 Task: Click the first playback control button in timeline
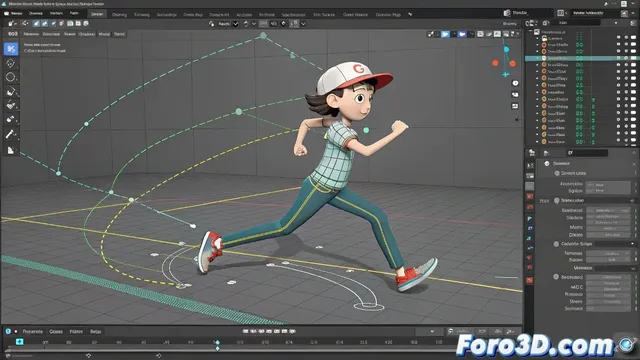point(246,331)
